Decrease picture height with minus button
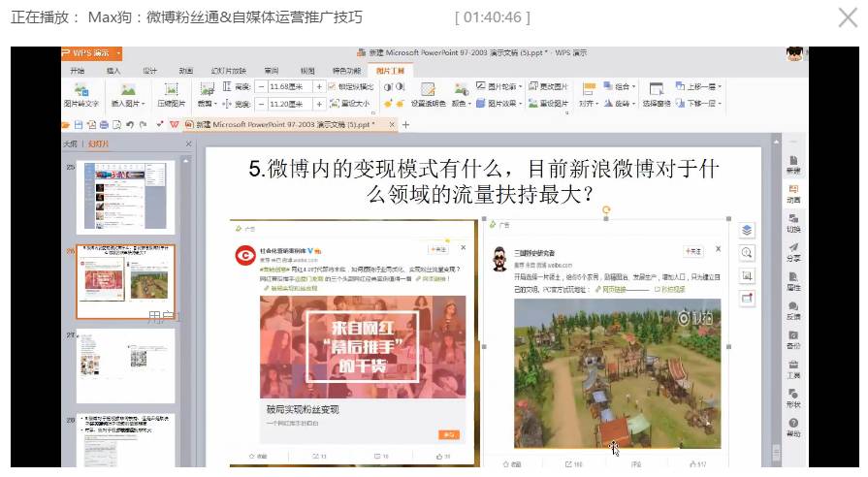This screenshot has height=477, width=868. coord(262,87)
